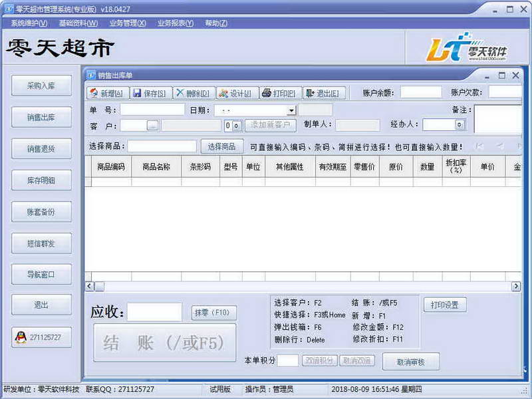The width and height of the screenshot is (532, 399).
Task: Focus the 账户余额 balance field
Action: pyautogui.click(x=421, y=92)
